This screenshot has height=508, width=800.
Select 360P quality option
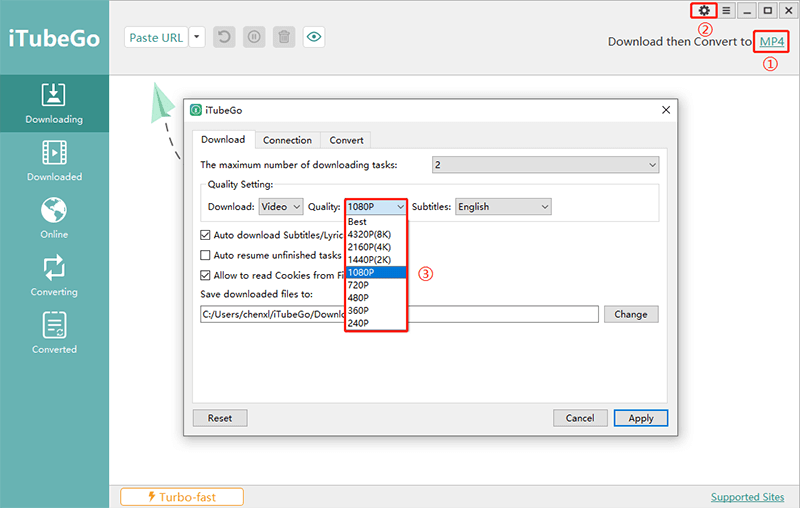[x=376, y=311]
